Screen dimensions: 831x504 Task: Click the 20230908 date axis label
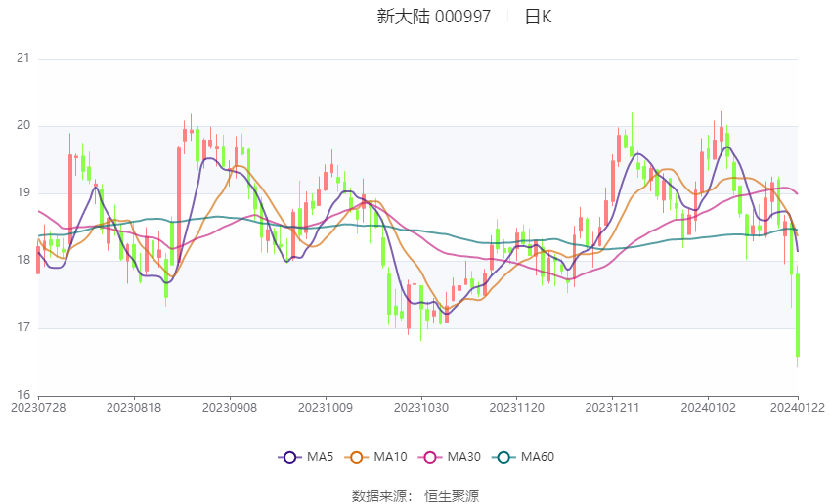point(230,408)
